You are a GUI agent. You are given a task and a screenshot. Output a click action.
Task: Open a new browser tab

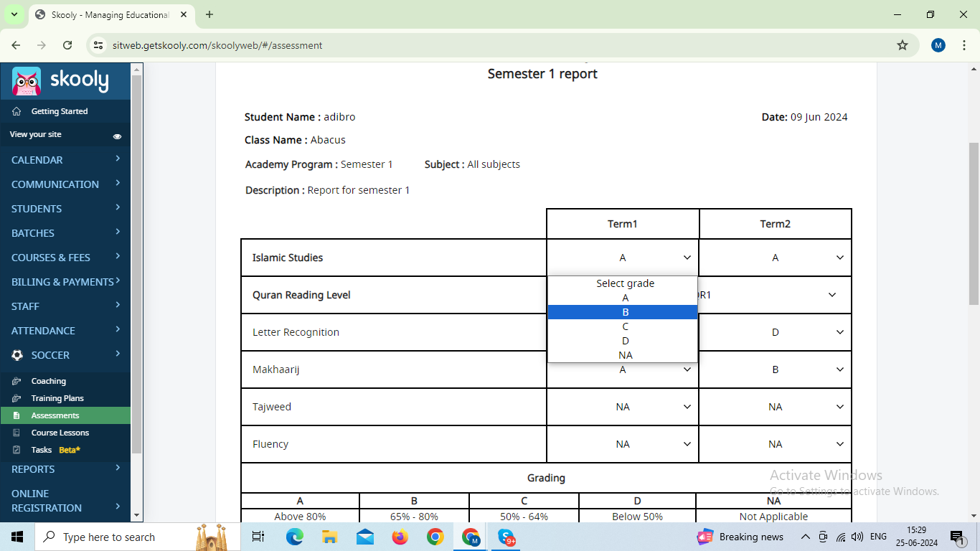209,14
